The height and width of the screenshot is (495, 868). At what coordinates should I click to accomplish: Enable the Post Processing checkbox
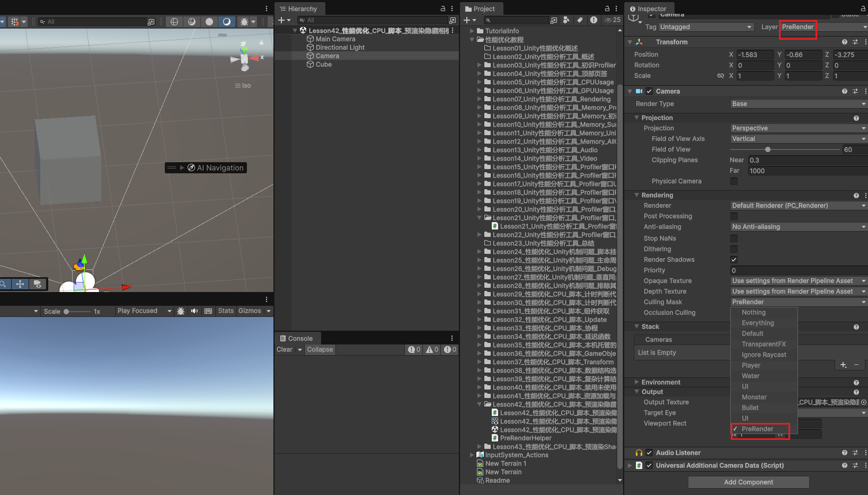tap(734, 216)
